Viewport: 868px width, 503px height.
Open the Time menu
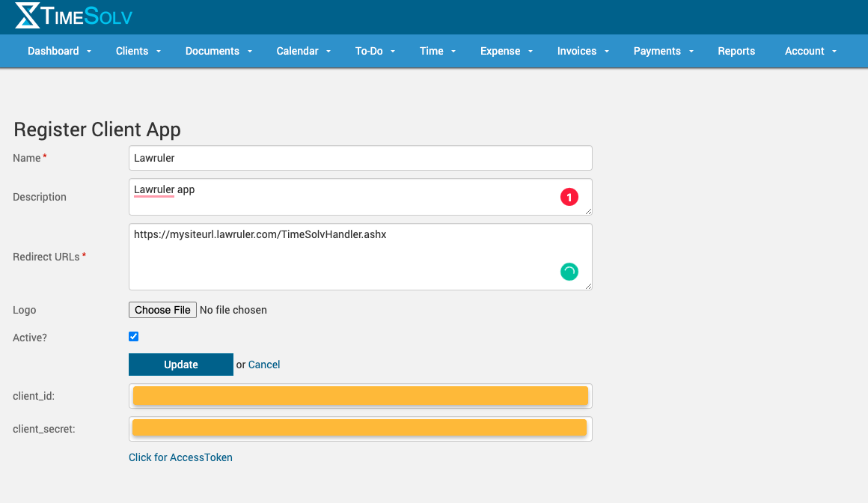coord(431,51)
